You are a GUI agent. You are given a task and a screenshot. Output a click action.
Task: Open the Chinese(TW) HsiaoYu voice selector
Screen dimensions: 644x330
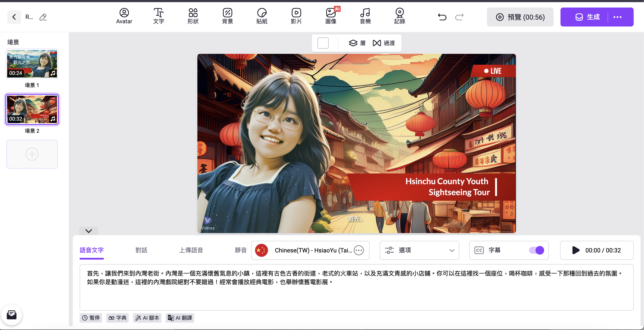[310, 250]
